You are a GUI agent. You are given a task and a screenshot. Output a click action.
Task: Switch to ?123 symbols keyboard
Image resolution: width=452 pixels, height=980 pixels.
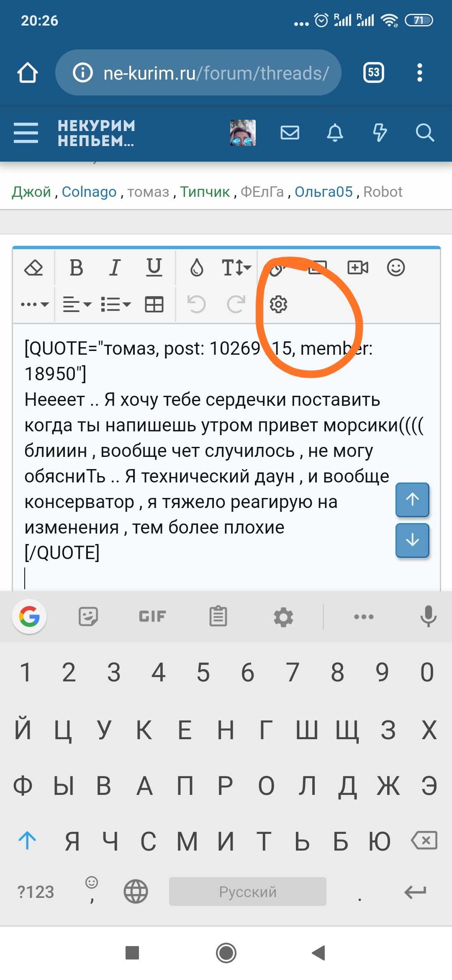[x=36, y=892]
